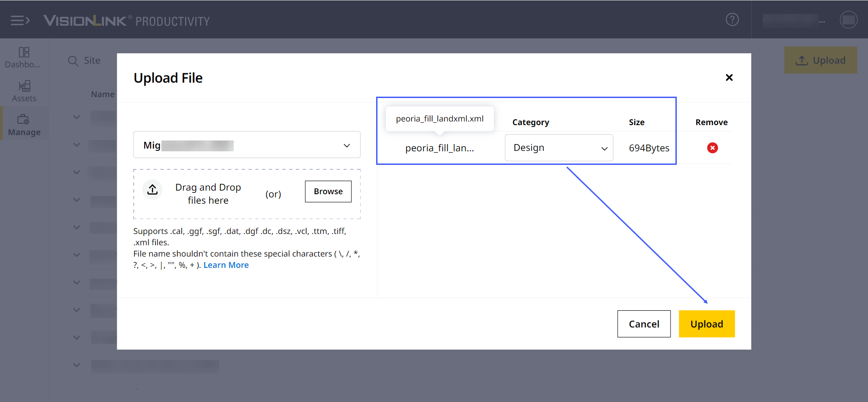Click the truncated peoria_fill_lan... file name
Image resolution: width=868 pixels, height=402 pixels.
click(439, 148)
